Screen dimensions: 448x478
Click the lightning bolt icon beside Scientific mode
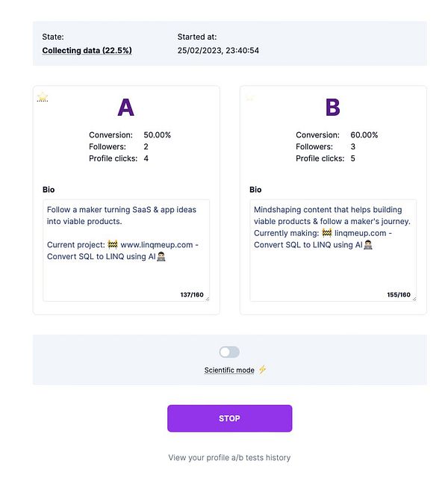click(262, 370)
